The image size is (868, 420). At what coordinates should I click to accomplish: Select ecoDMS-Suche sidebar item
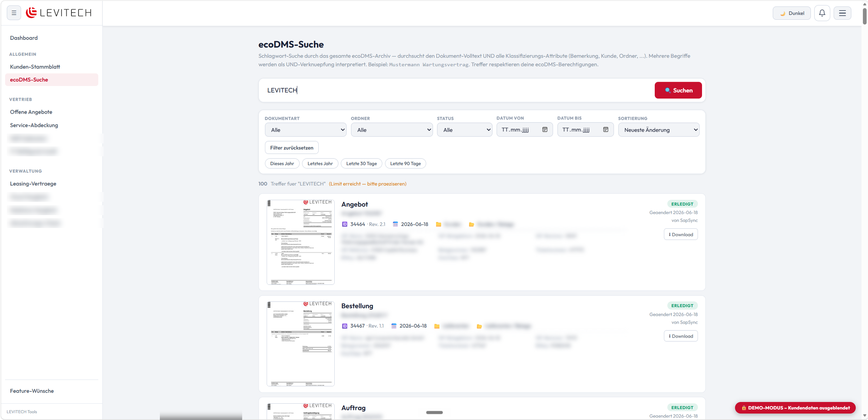(52, 80)
